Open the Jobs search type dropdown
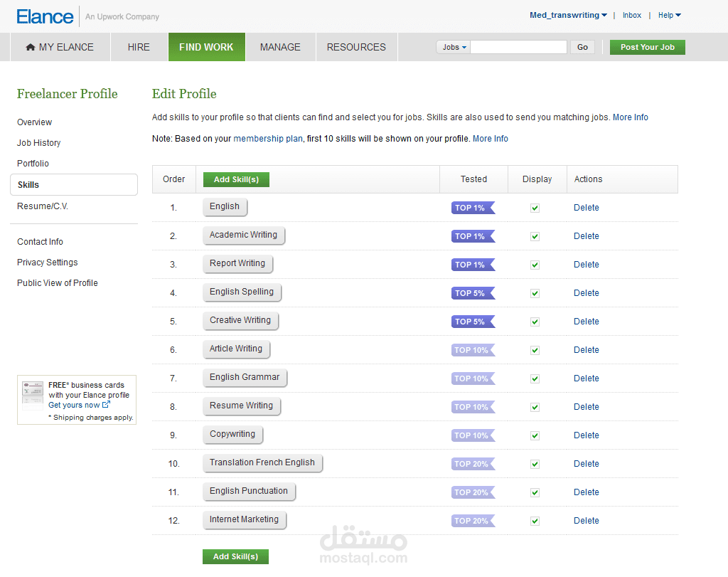The height and width of the screenshot is (577, 728). (454, 47)
